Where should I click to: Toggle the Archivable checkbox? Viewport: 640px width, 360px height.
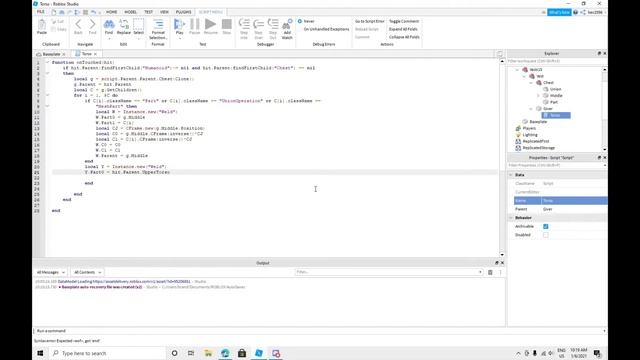click(546, 227)
